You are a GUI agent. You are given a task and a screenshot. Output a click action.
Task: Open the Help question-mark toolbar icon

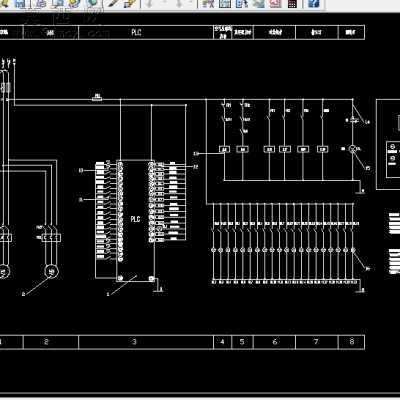click(x=314, y=4)
